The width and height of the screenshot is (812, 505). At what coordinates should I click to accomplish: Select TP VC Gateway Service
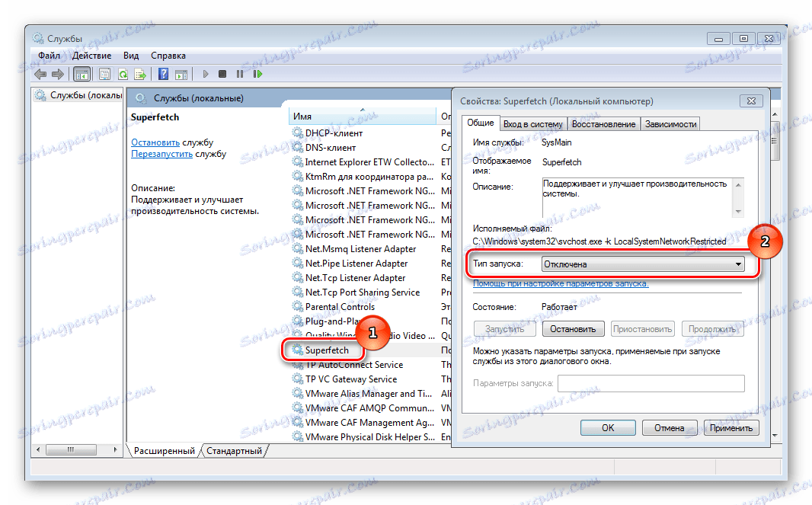(x=351, y=379)
